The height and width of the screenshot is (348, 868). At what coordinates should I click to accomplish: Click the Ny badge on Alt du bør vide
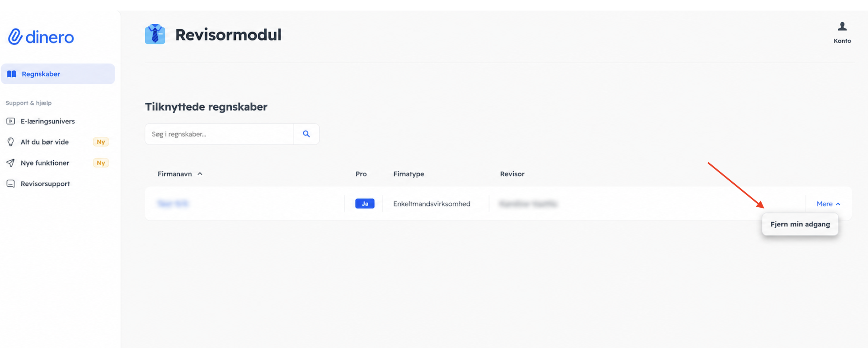101,142
